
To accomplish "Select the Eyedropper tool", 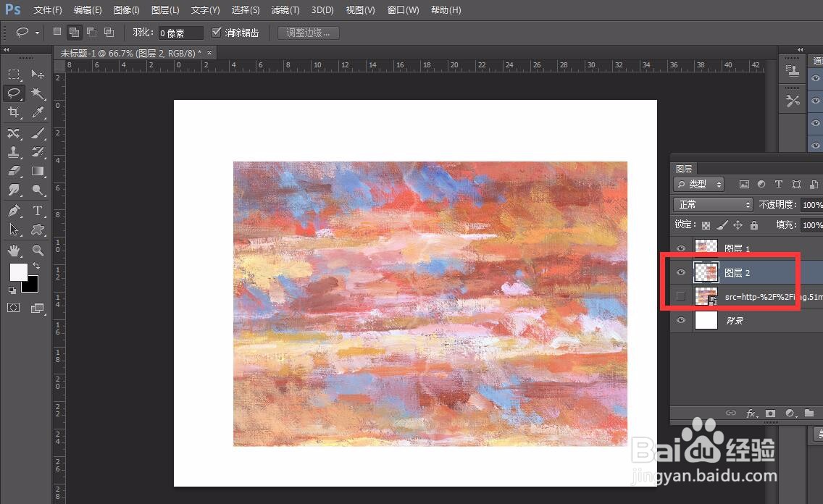I will coord(37,112).
